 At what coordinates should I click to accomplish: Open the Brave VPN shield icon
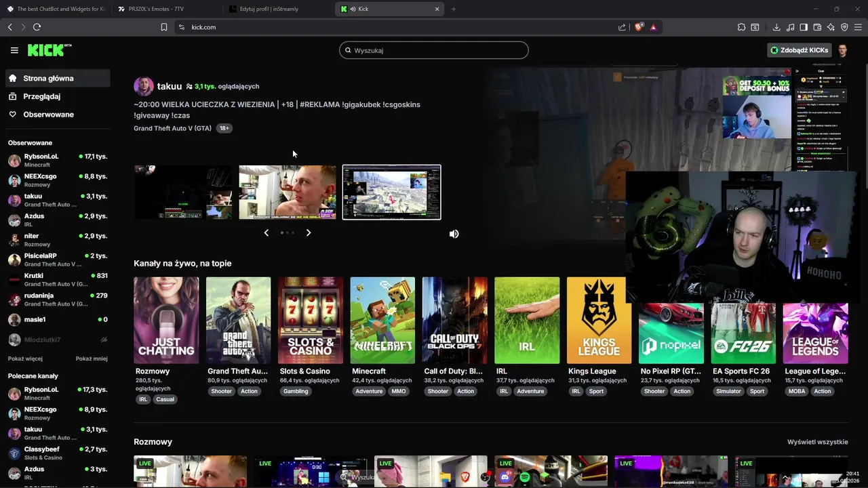pyautogui.click(x=844, y=27)
